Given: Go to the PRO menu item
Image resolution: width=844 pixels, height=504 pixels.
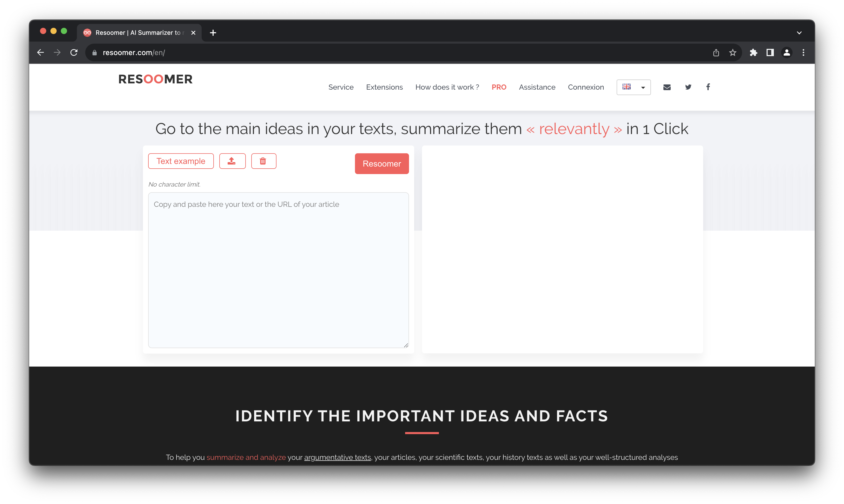Looking at the screenshot, I should [x=499, y=87].
